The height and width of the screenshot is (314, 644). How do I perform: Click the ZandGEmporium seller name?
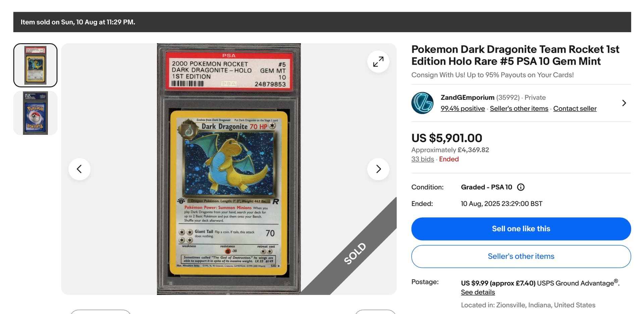tap(467, 98)
